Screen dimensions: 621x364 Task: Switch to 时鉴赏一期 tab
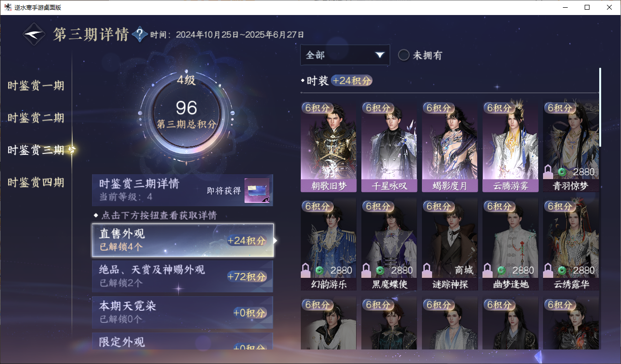click(x=36, y=86)
